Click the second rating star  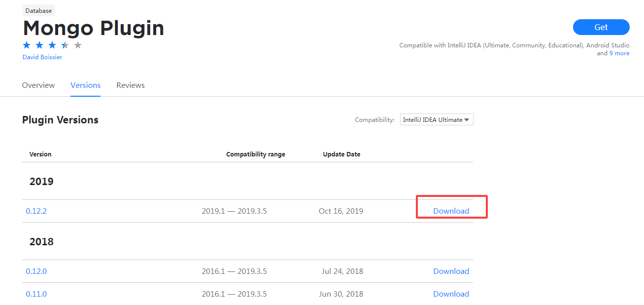(39, 45)
